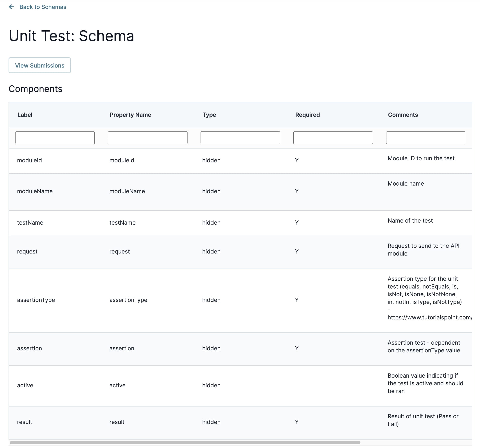
Task: Select the testName label cell
Action: coord(30,223)
